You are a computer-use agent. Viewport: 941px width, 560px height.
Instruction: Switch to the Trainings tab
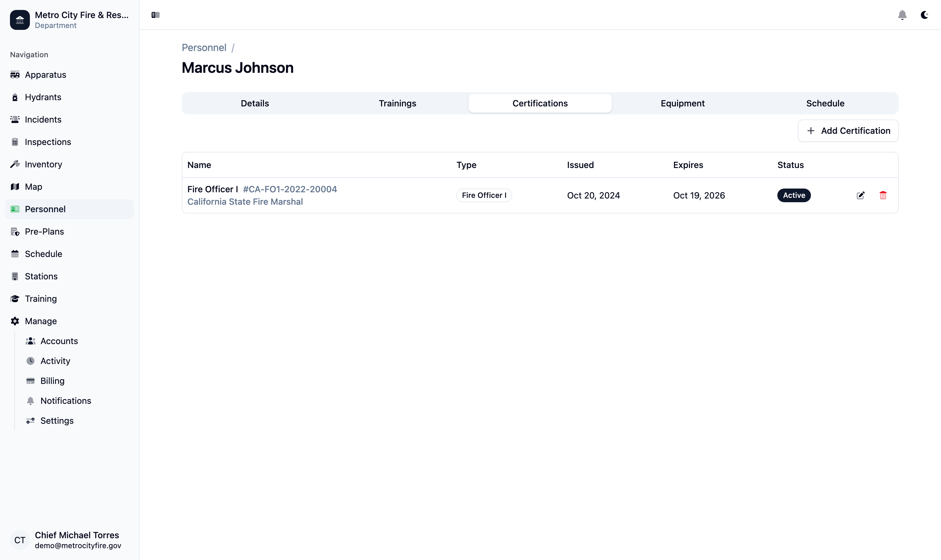click(397, 103)
